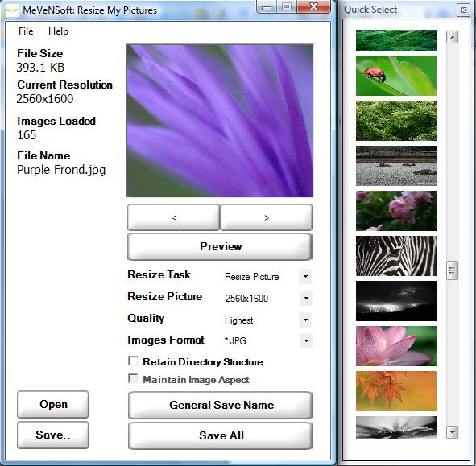Select the pink peony thumbnail in Quick Select
This screenshot has height=466, width=476.
click(396, 211)
